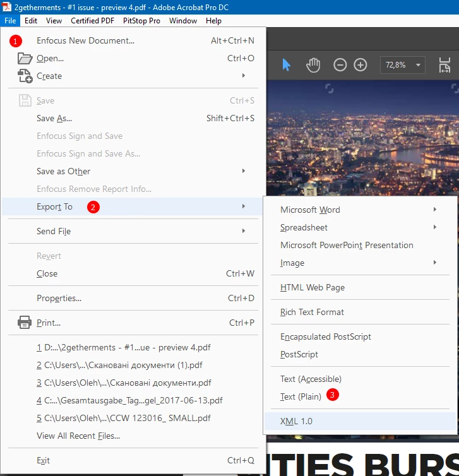The width and height of the screenshot is (459, 476).
Task: Click the printer icon beside Print
Action: [25, 323]
